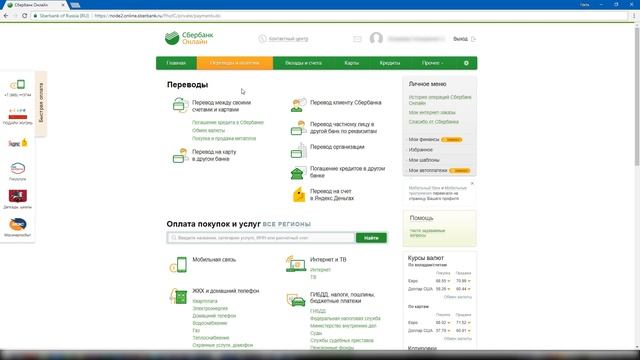Open История операций Сбербанк Онлайн link
This screenshot has height=360, width=640.
pyautogui.click(x=440, y=100)
